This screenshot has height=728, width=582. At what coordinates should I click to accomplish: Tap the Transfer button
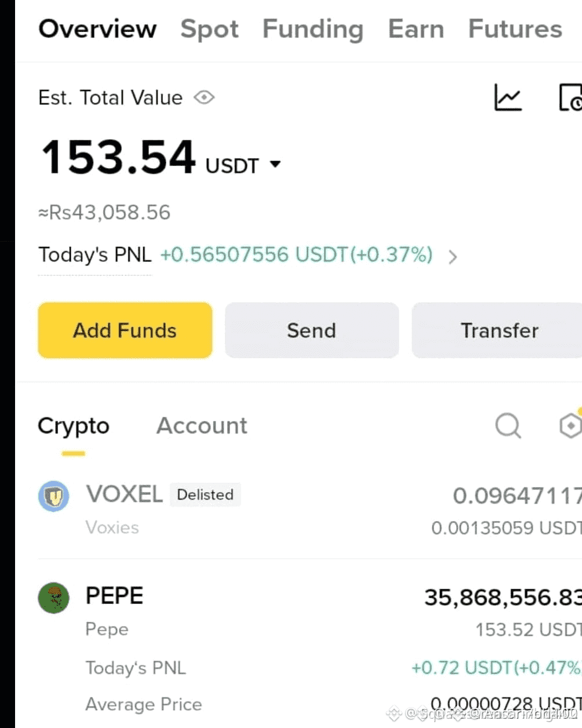pos(497,330)
